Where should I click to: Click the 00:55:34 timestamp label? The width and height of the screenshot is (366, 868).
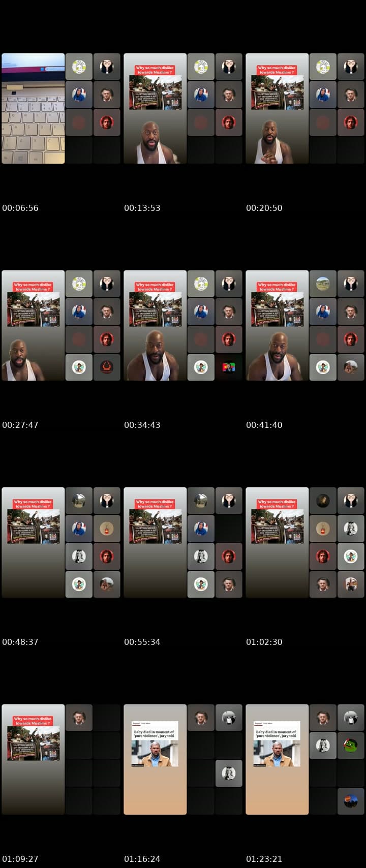click(x=142, y=642)
